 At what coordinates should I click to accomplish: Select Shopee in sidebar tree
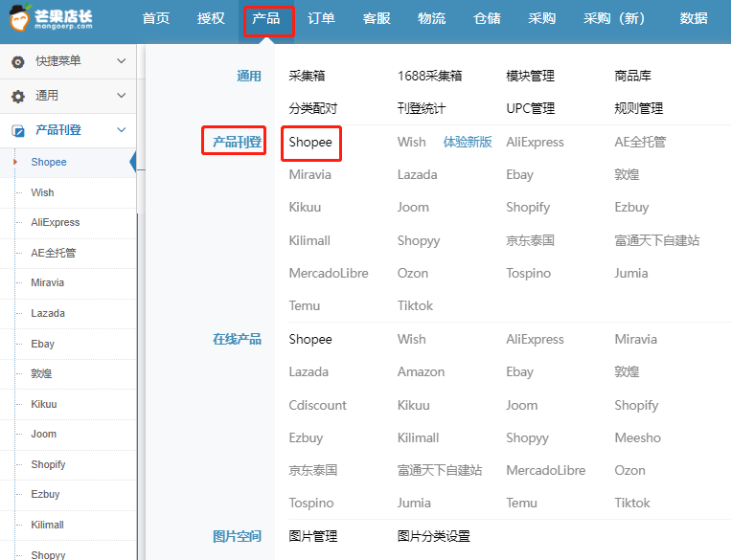click(49, 162)
